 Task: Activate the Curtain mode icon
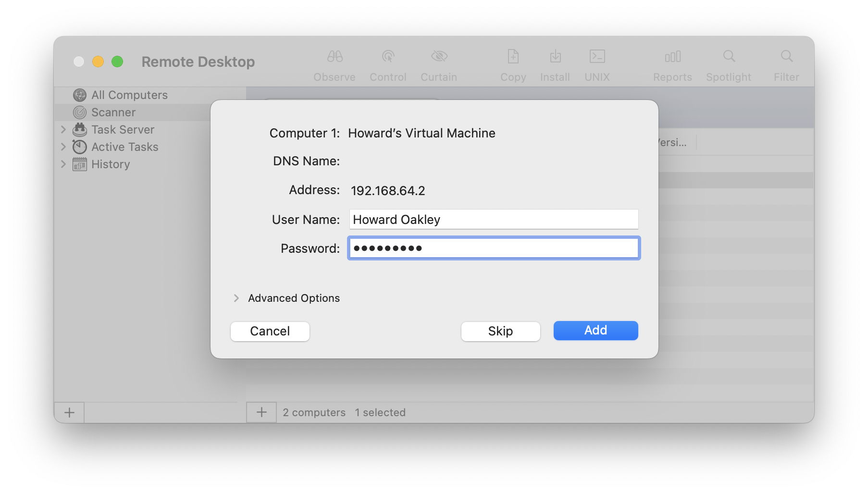click(438, 62)
